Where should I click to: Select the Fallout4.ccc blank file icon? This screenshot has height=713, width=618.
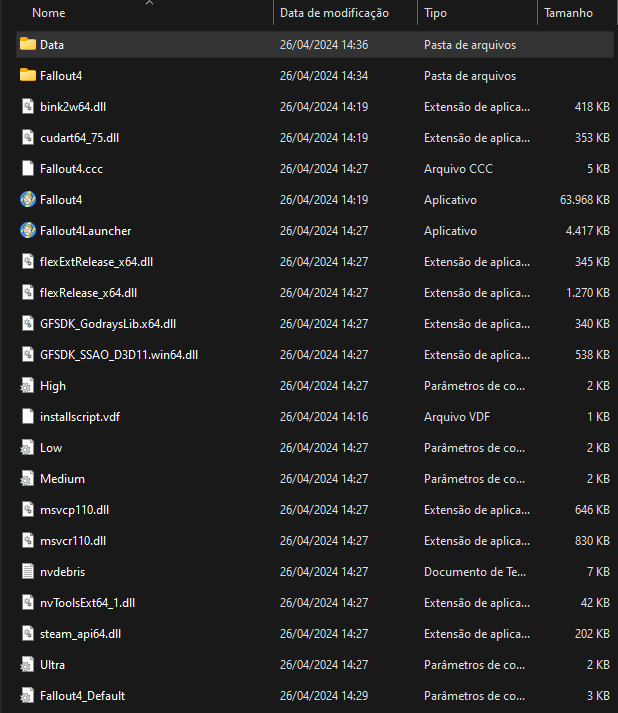tap(28, 168)
